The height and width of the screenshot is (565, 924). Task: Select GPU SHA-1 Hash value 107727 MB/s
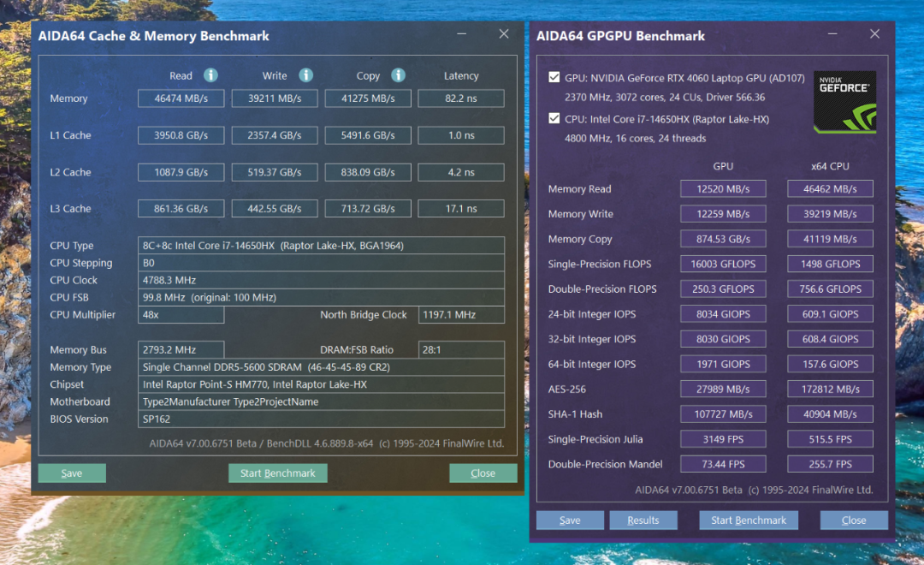723,414
